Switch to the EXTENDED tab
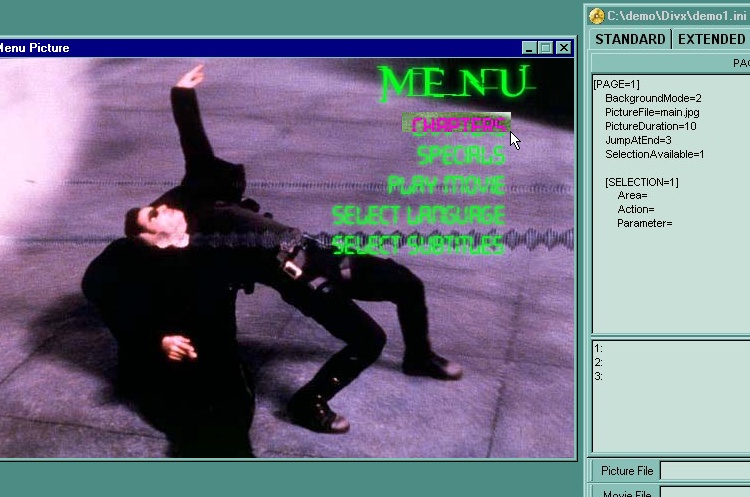This screenshot has height=497, width=750. (711, 39)
